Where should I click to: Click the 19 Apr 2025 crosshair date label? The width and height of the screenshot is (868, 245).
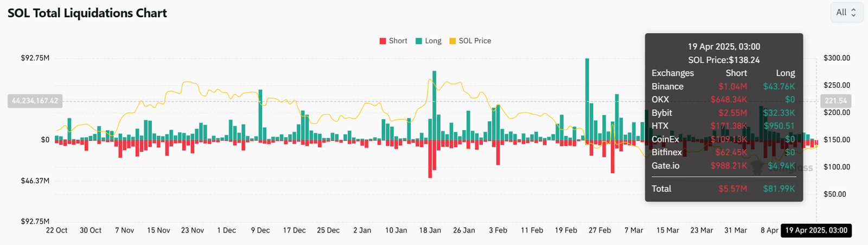click(816, 230)
